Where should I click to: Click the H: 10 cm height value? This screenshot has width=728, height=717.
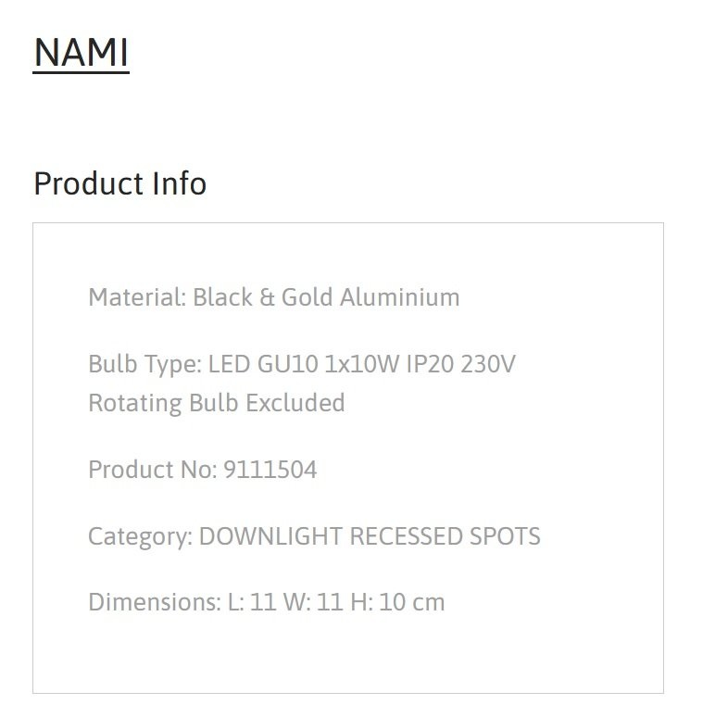(397, 602)
